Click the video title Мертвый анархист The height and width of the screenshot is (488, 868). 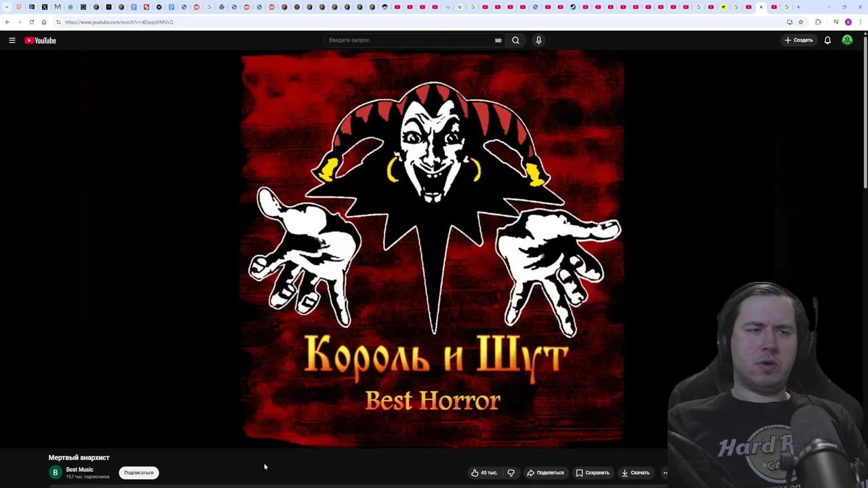pyautogui.click(x=79, y=457)
